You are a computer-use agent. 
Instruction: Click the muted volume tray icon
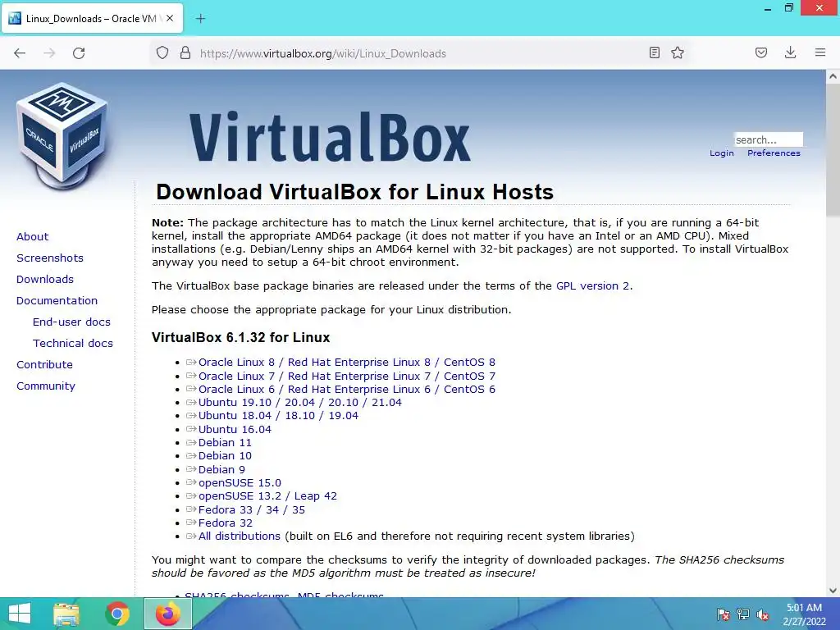click(x=763, y=614)
